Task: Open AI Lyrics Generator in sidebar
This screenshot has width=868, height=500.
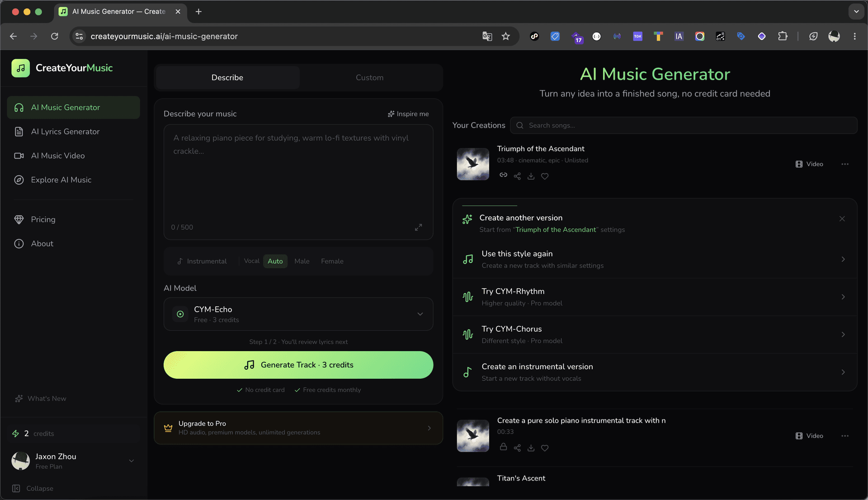Action: [74, 131]
